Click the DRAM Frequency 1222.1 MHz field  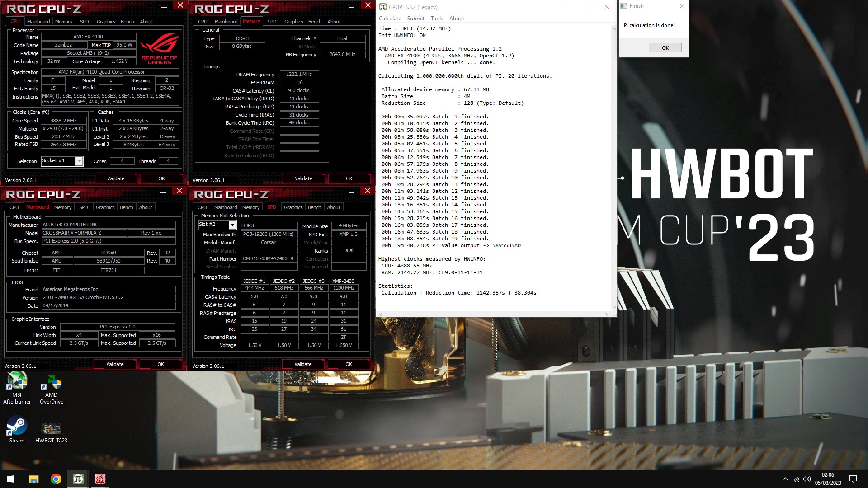299,74
